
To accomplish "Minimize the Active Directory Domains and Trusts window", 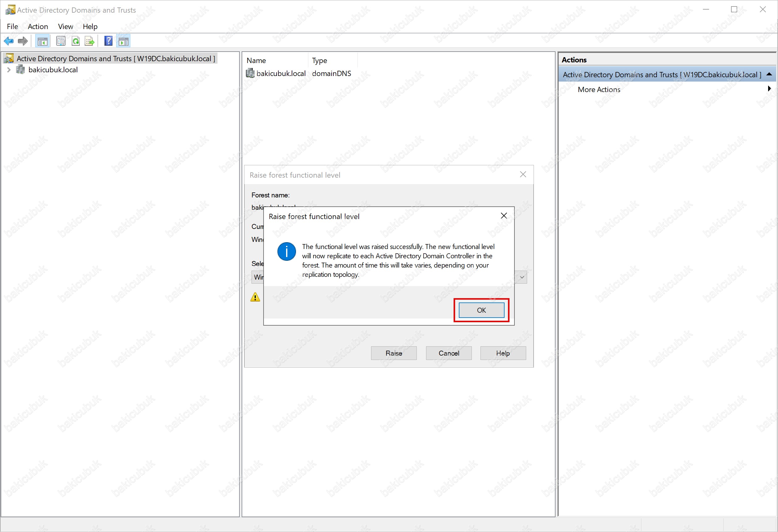I will [706, 9].
